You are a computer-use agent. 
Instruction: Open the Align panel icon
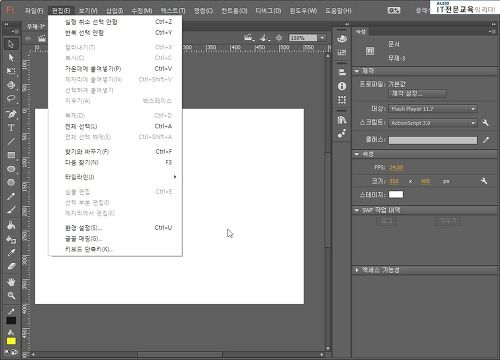coord(342,72)
